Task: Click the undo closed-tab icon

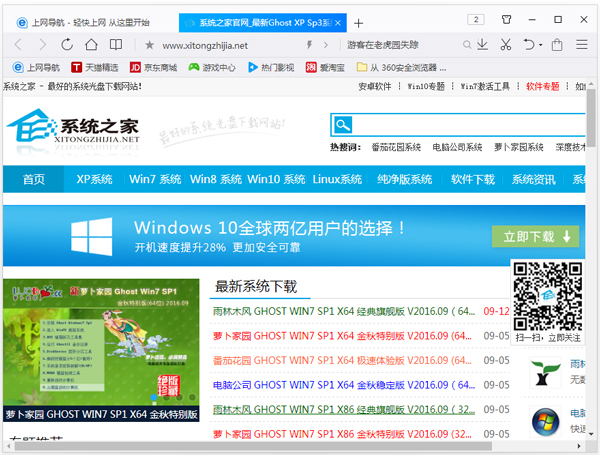Action: pos(529,45)
